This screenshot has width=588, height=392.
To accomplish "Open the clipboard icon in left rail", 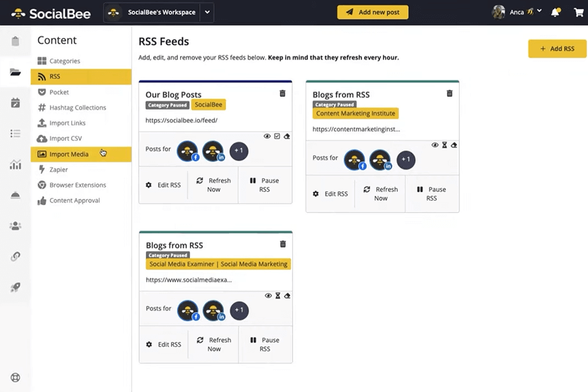I will (x=15, y=41).
